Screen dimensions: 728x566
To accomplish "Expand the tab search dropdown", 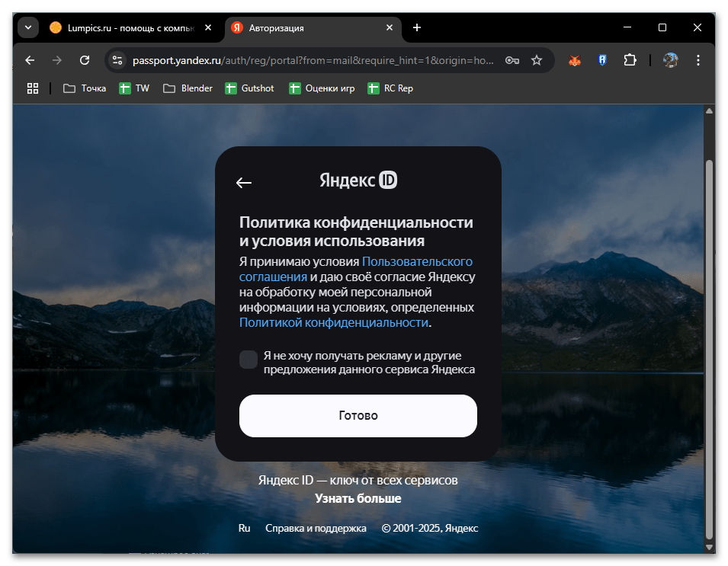I will [x=28, y=28].
